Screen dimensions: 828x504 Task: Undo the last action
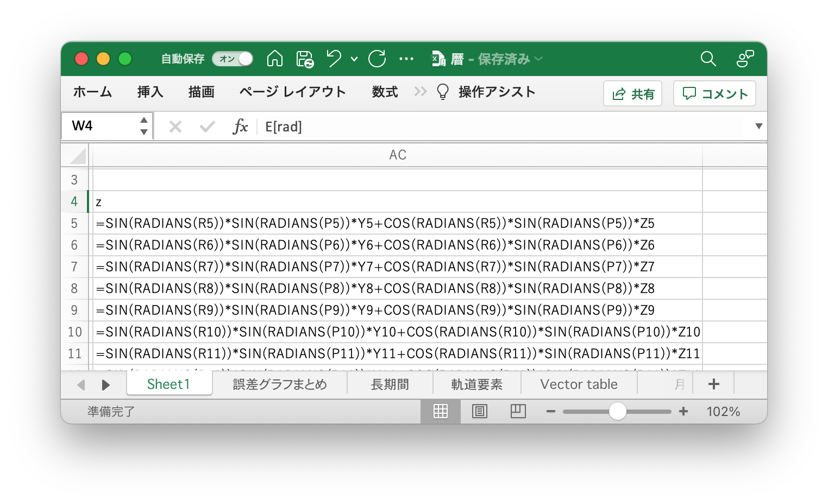334,58
